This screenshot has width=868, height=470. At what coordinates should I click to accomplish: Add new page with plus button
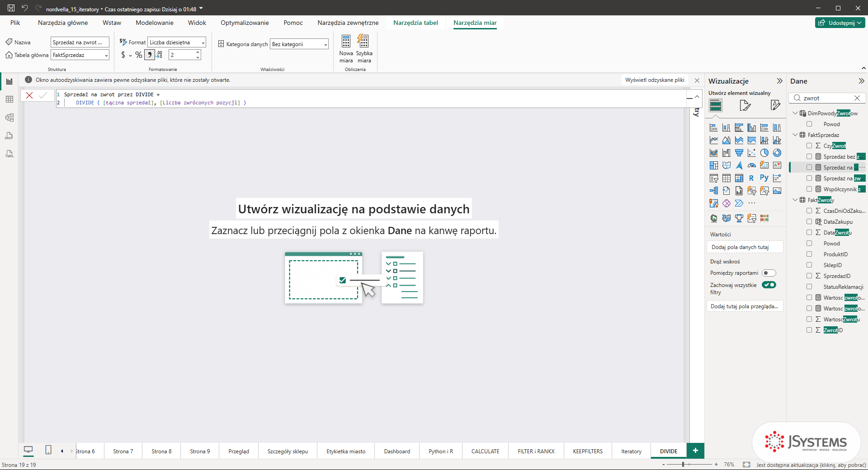[695, 451]
